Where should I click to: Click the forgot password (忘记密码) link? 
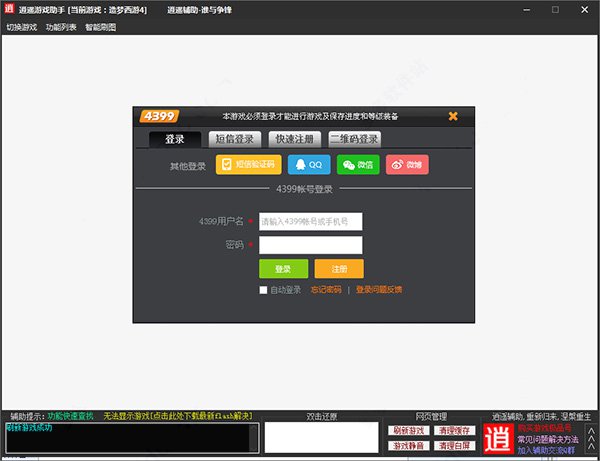pyautogui.click(x=326, y=290)
